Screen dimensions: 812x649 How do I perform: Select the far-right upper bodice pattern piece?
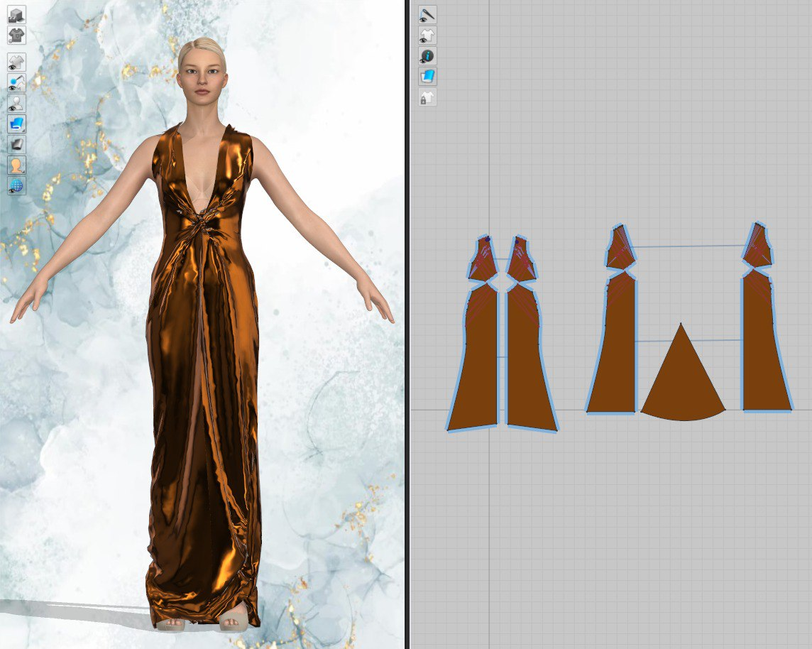point(759,247)
